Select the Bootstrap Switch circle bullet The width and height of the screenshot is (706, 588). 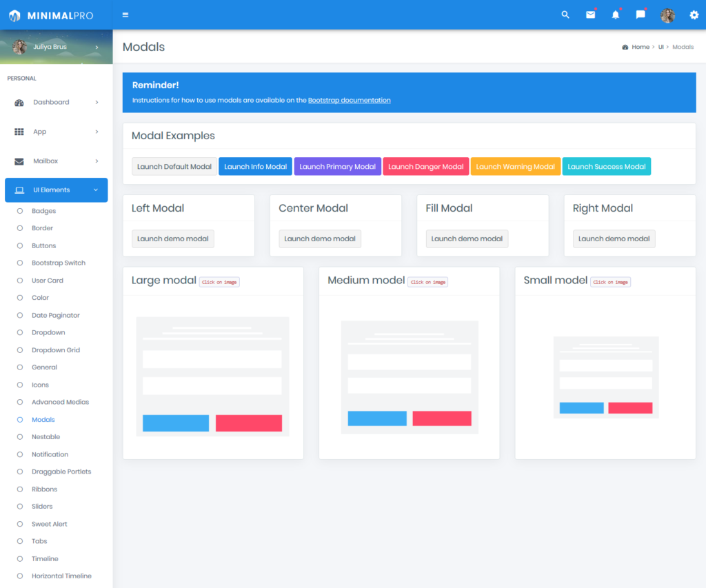(20, 263)
